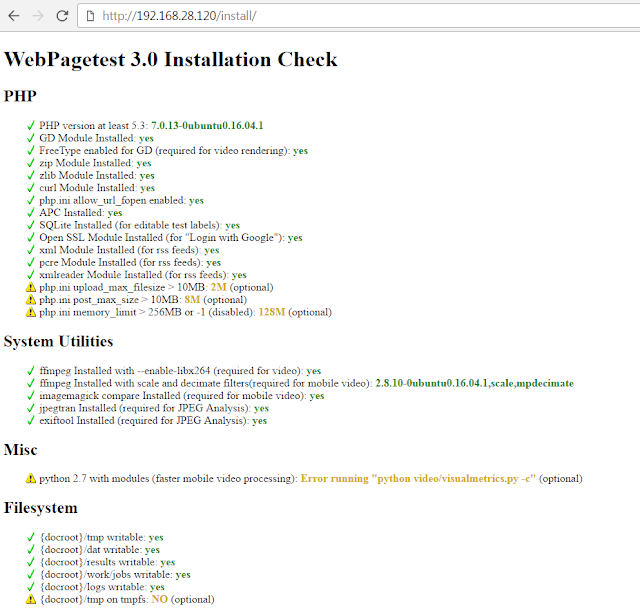Click the text 'SQLite Installed (for editable test labels)'
The height and width of the screenshot is (611, 640).
(x=131, y=225)
